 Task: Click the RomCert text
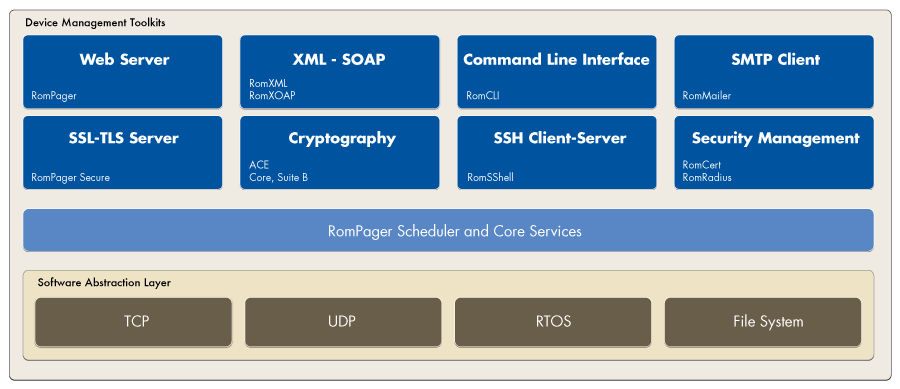coord(701,165)
